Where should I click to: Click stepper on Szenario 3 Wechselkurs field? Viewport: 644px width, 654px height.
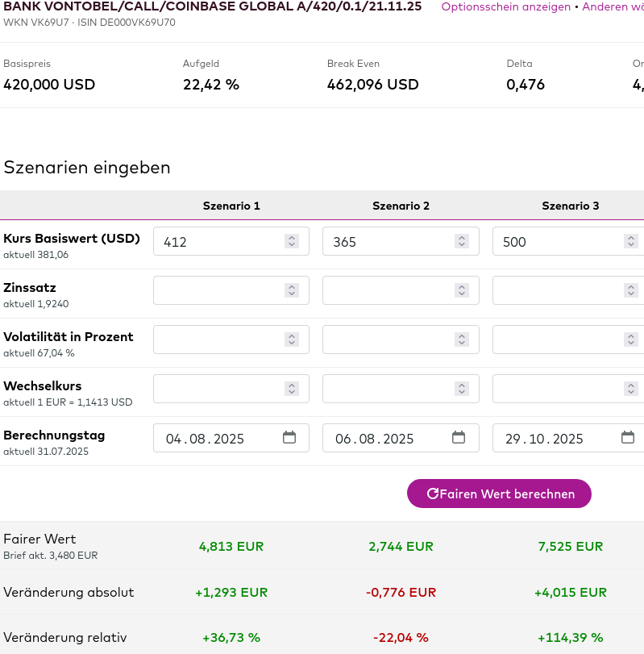tap(630, 389)
